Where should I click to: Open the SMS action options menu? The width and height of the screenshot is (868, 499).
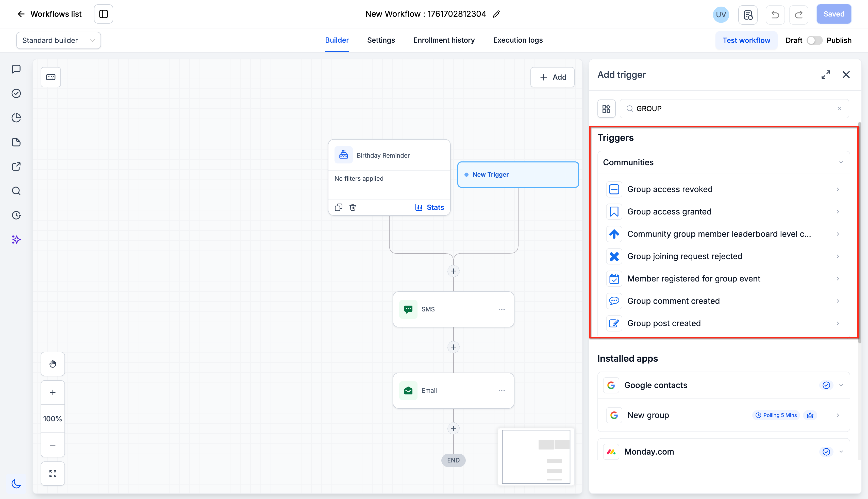502,309
